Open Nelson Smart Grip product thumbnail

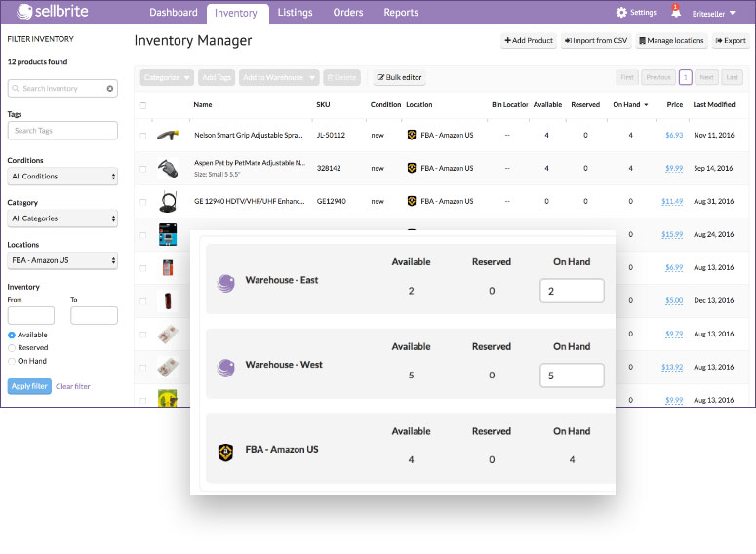pyautogui.click(x=168, y=135)
